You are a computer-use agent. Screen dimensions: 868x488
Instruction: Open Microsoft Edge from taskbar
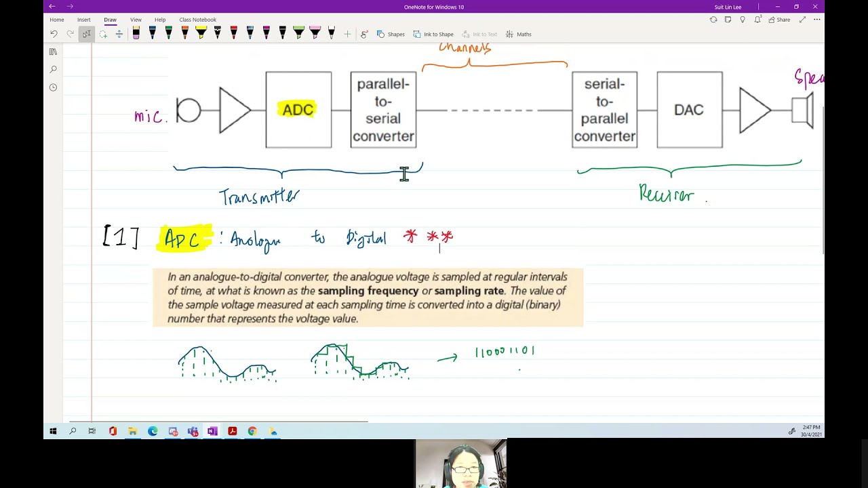(x=153, y=431)
